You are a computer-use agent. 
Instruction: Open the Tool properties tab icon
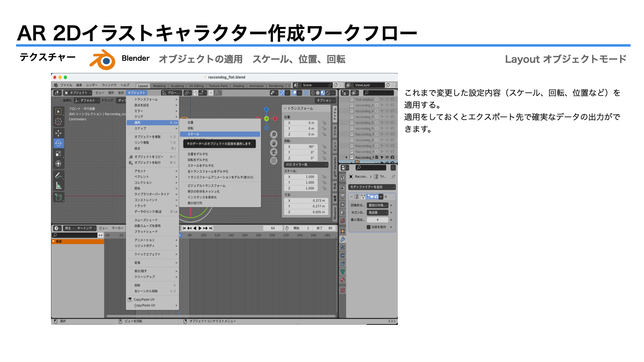tap(342, 178)
